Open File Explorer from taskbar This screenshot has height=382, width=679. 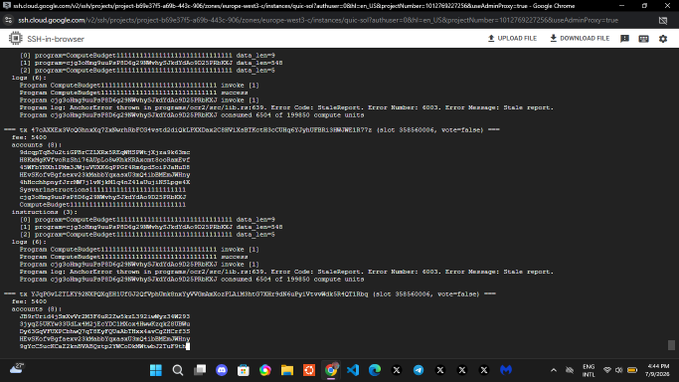point(287,370)
